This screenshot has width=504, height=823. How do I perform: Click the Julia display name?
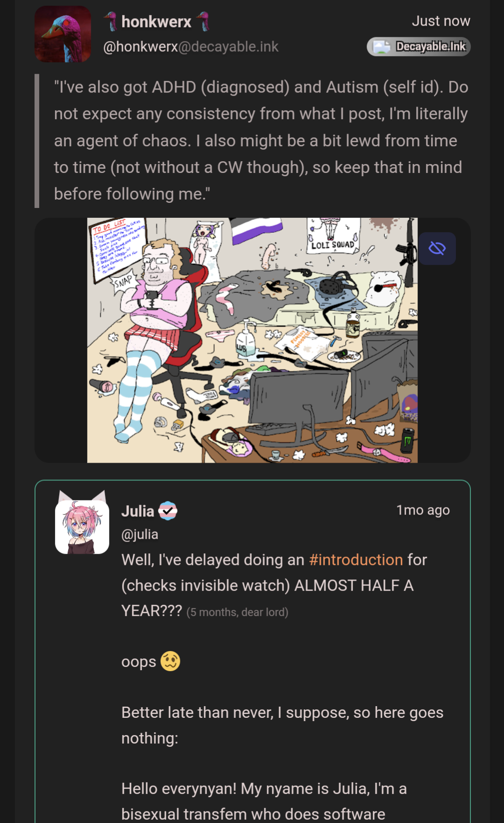pos(138,511)
